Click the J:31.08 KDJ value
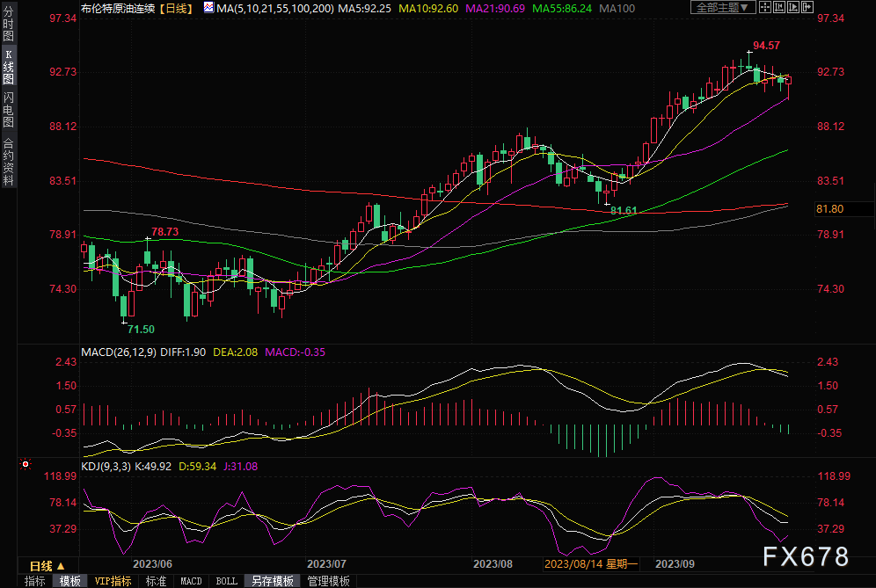The width and height of the screenshot is (876, 588). coord(241,466)
